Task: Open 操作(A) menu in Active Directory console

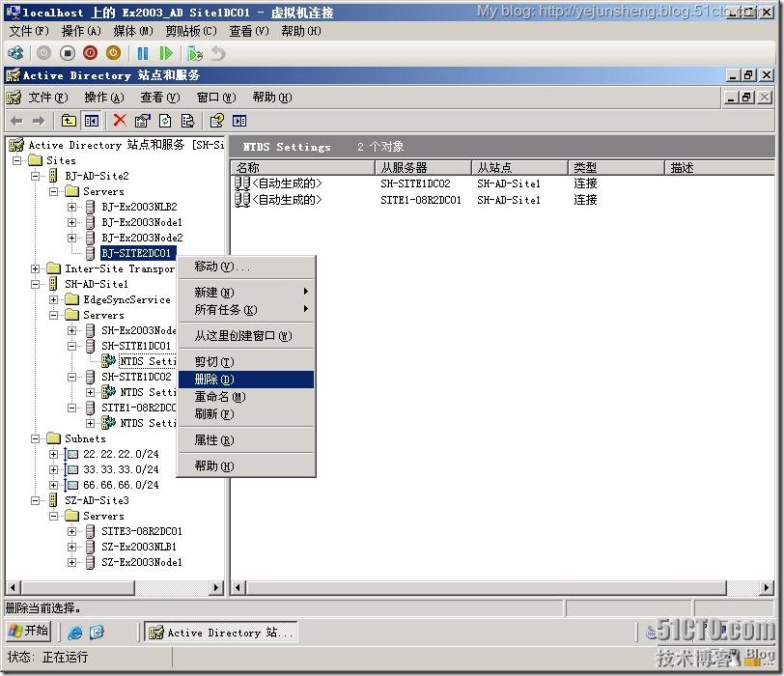Action: point(104,97)
